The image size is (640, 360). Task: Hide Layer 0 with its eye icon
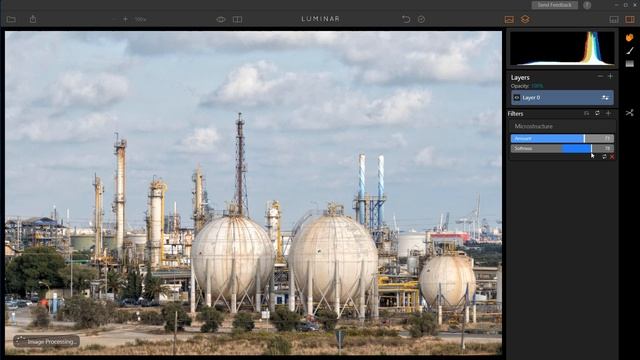517,98
